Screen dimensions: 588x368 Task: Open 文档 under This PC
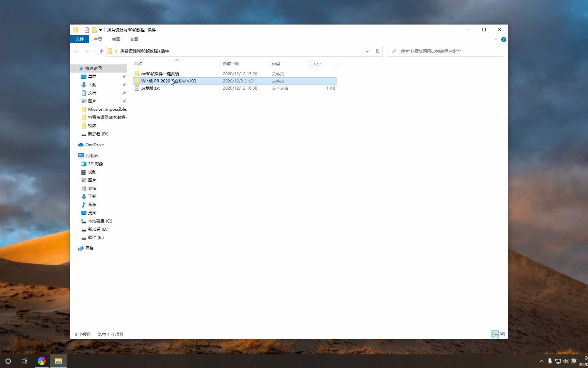[x=92, y=188]
